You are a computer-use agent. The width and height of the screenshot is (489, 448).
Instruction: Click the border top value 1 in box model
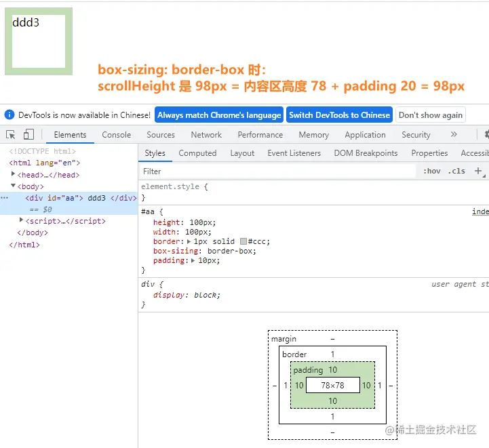[x=333, y=354]
